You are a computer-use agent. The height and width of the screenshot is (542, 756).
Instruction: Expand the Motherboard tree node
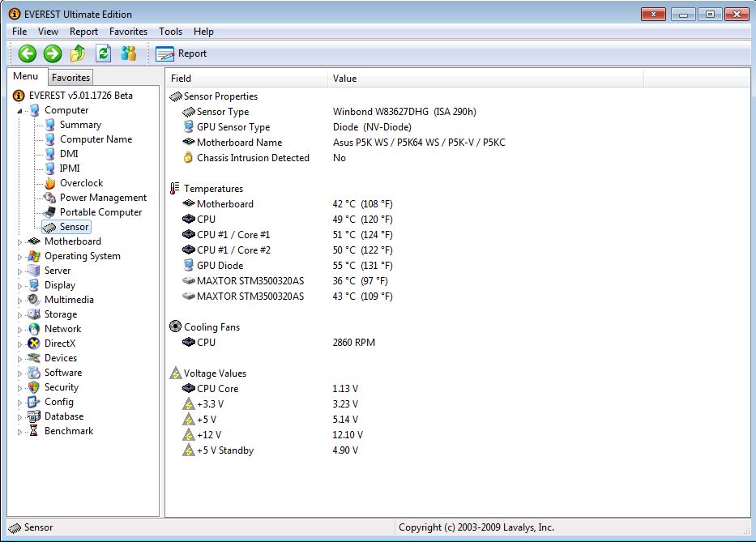point(20,241)
